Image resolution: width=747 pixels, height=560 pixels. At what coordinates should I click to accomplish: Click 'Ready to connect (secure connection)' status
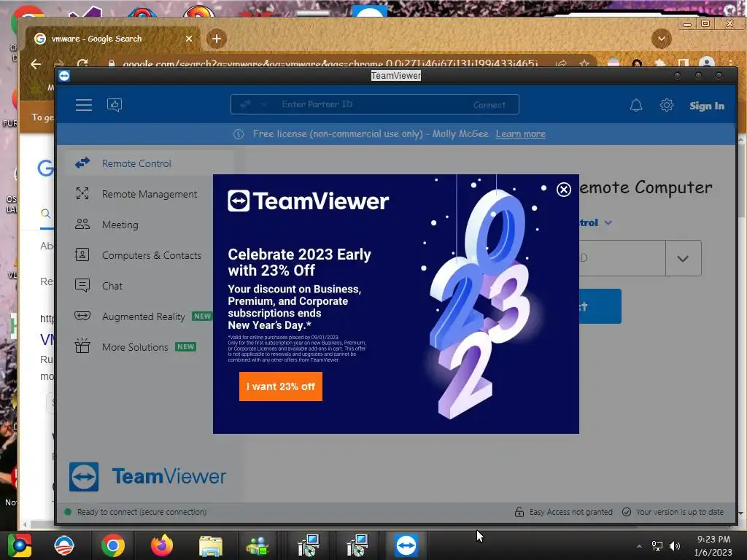tap(142, 512)
